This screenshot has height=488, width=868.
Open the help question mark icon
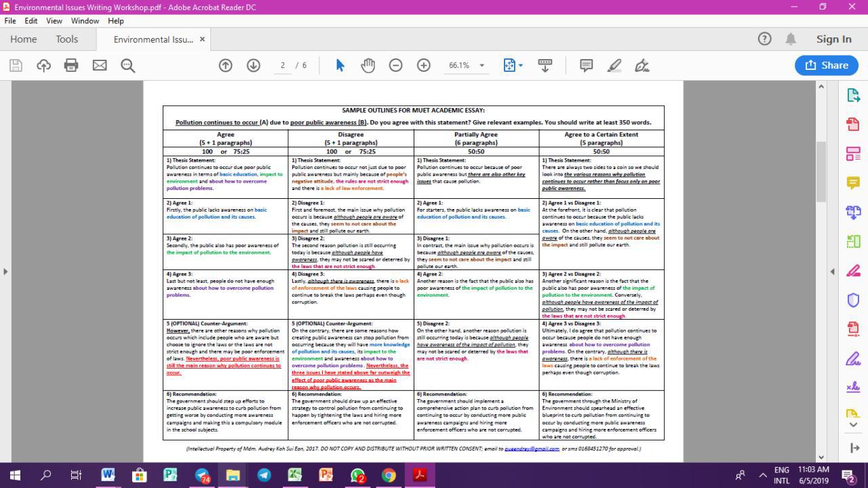[x=765, y=39]
